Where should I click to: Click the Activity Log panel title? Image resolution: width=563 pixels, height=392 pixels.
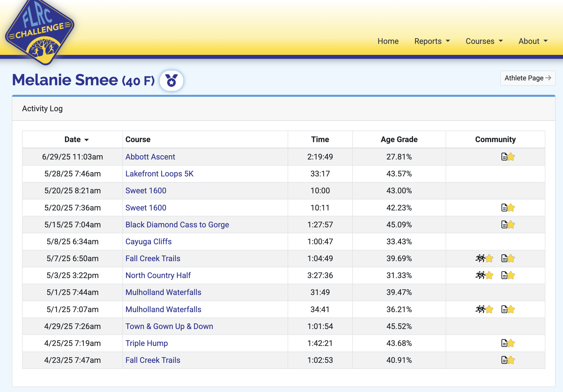click(42, 108)
